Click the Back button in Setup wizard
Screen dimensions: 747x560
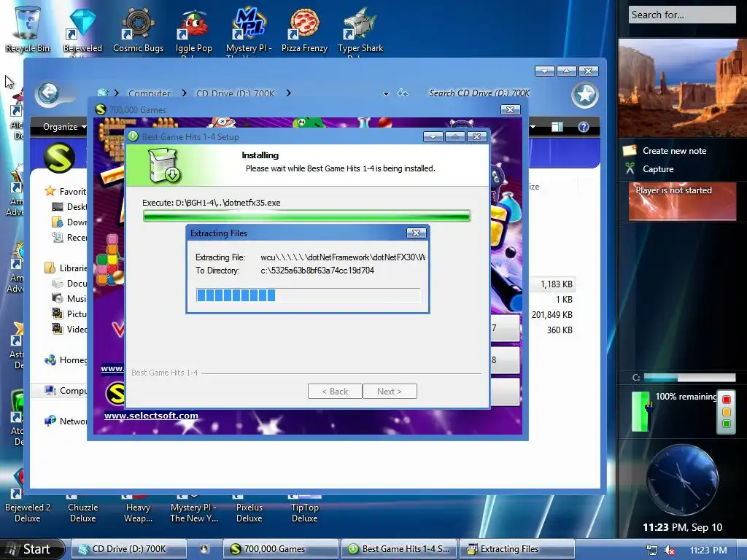tap(335, 392)
